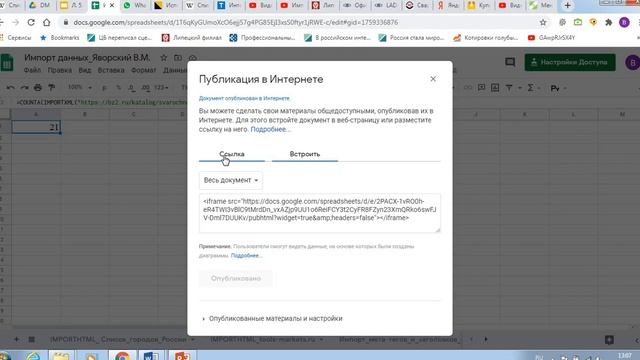
Task: Click the Insert comment toolbar icon
Action: (481, 87)
